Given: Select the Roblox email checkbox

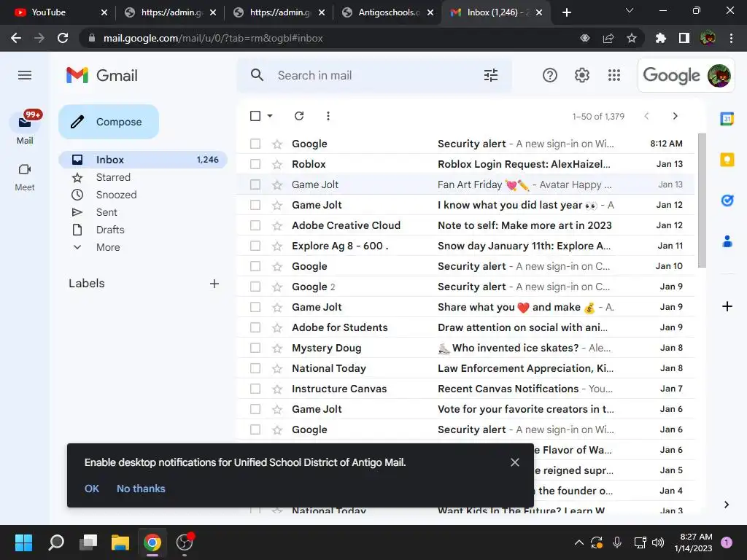Looking at the screenshot, I should point(255,164).
